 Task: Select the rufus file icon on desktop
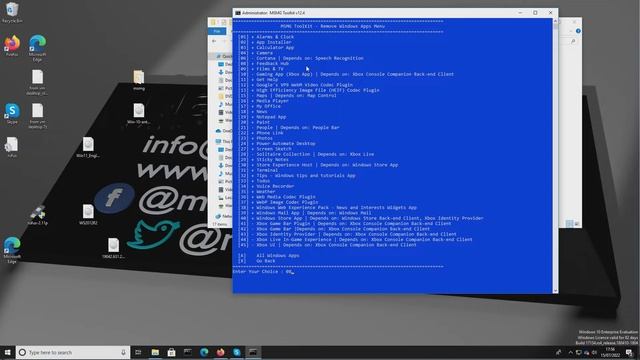[12, 147]
